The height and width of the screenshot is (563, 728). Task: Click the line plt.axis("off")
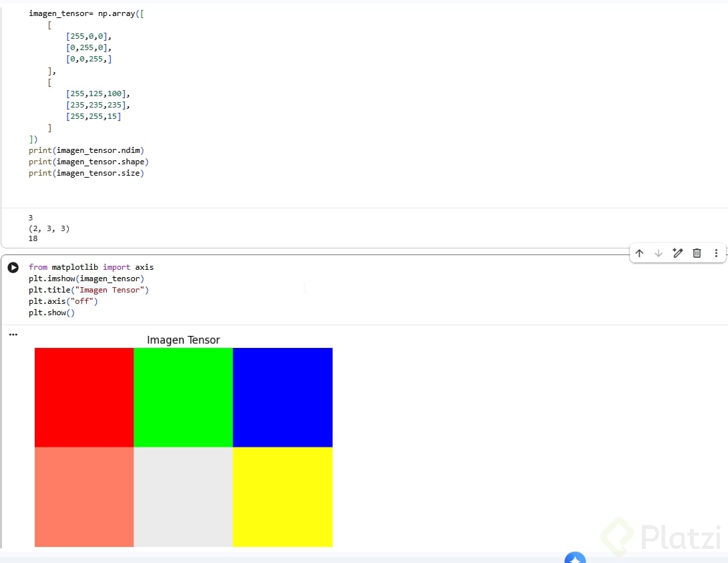pyautogui.click(x=63, y=301)
